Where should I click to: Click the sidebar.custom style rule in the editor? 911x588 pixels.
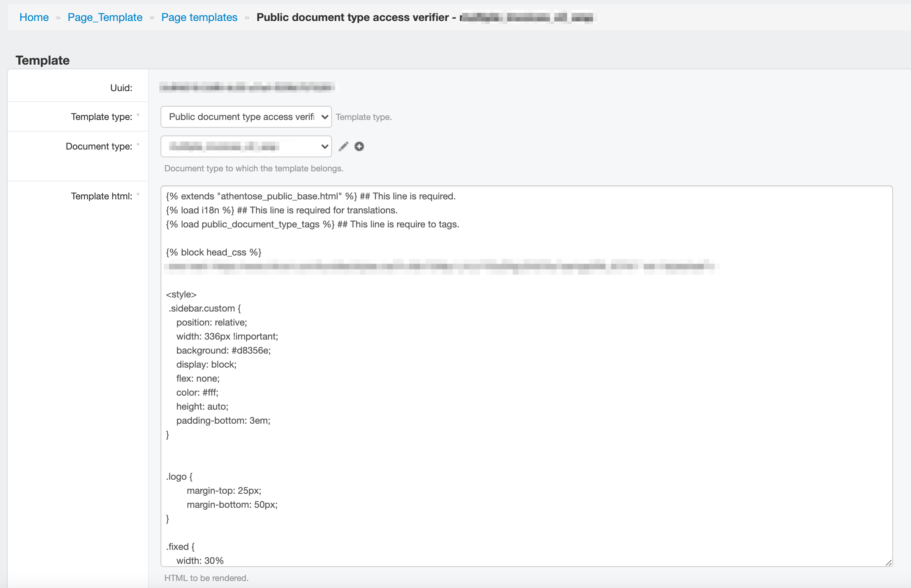click(204, 308)
